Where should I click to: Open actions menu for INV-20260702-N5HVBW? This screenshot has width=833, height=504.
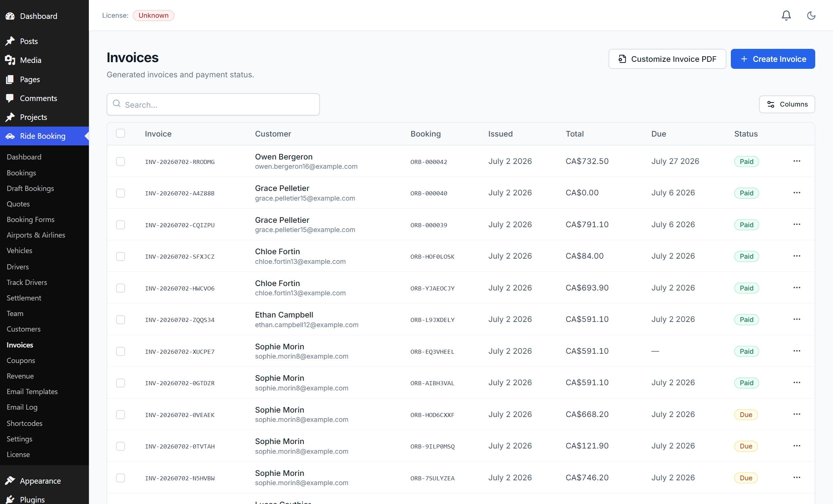tap(797, 477)
